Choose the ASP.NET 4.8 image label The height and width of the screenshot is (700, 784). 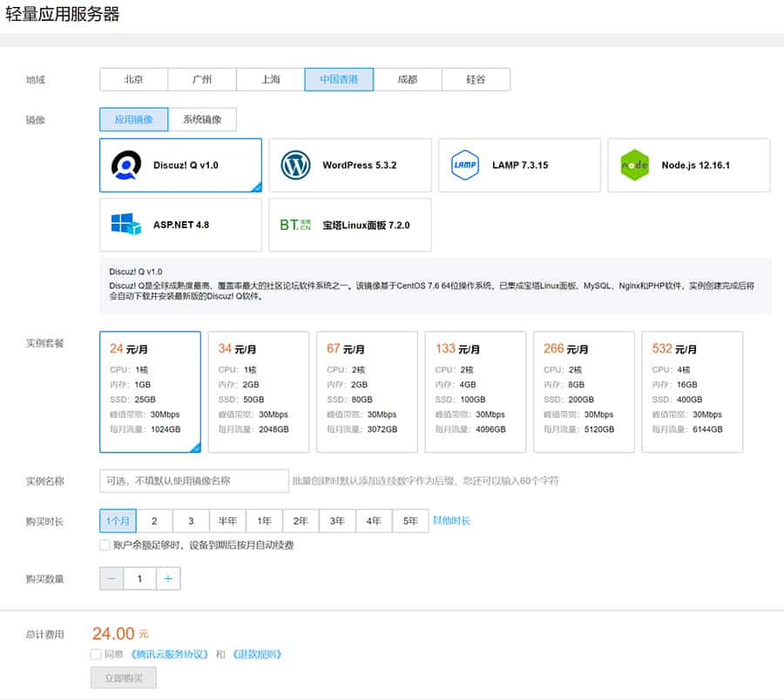181,225
